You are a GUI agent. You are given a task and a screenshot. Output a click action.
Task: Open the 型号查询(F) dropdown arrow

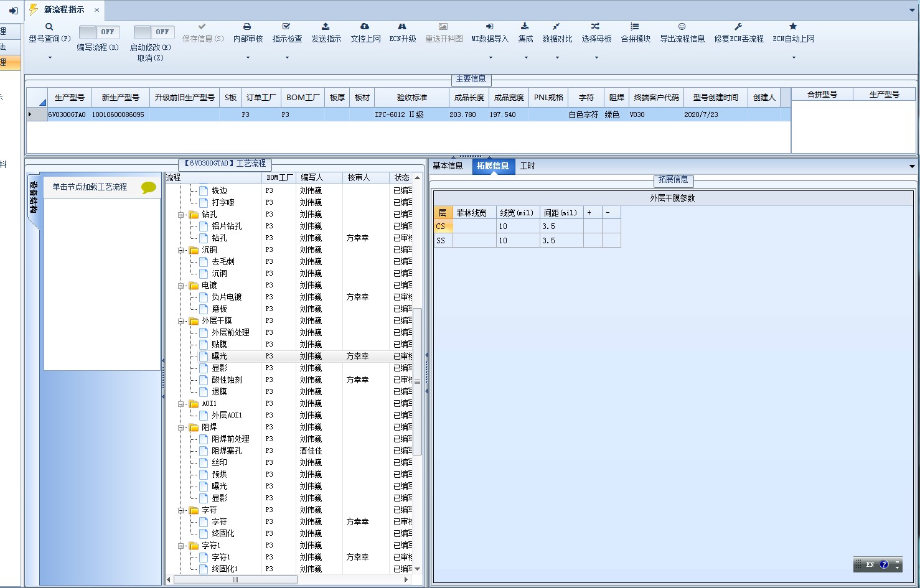(x=50, y=57)
